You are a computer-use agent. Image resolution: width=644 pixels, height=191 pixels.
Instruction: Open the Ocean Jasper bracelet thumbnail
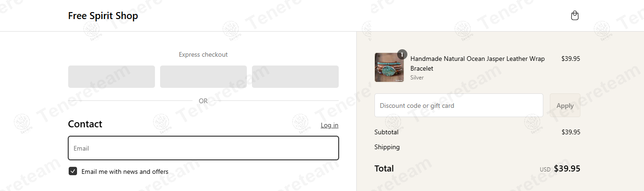pyautogui.click(x=389, y=67)
